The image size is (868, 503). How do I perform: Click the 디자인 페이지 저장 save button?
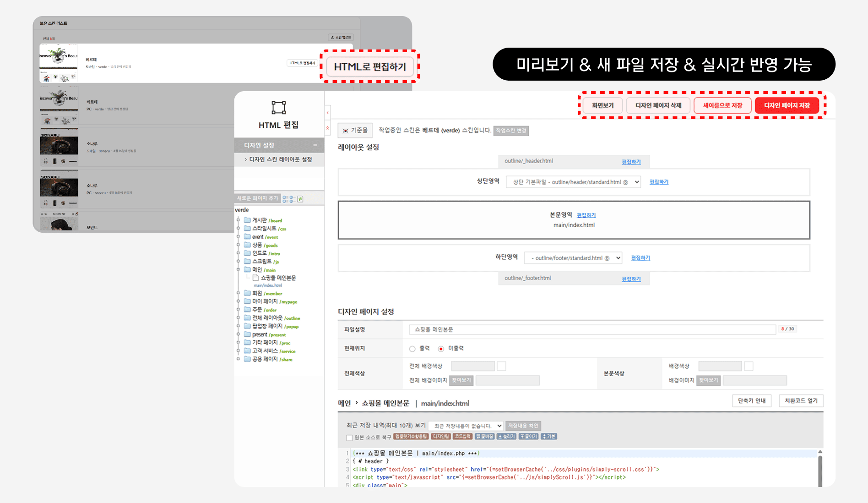tap(788, 105)
